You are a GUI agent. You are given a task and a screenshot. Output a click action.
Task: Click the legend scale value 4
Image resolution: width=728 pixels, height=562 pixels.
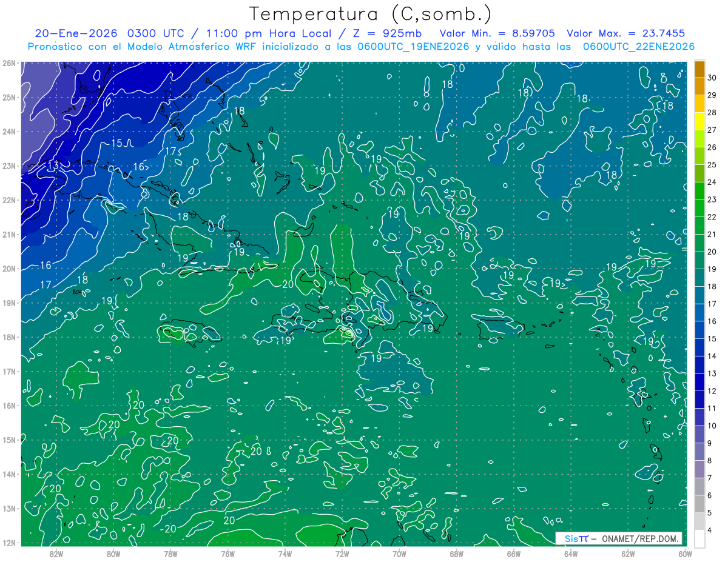[x=710, y=530]
